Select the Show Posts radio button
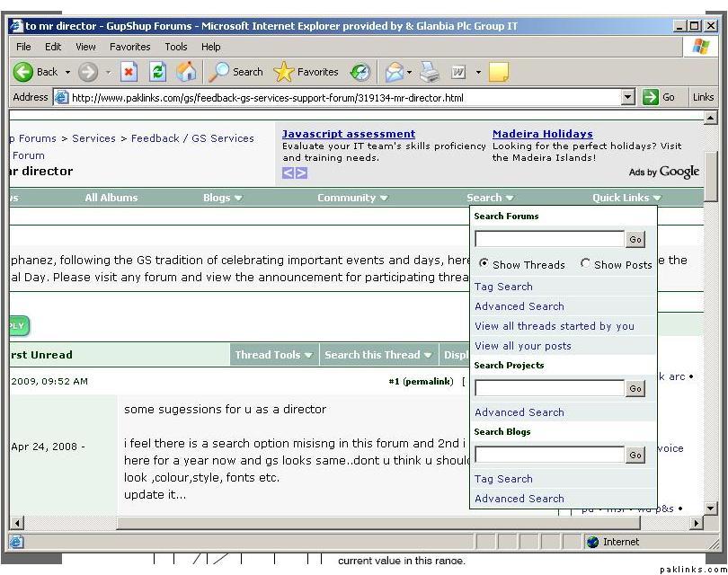The width and height of the screenshot is (728, 575). pyautogui.click(x=586, y=264)
